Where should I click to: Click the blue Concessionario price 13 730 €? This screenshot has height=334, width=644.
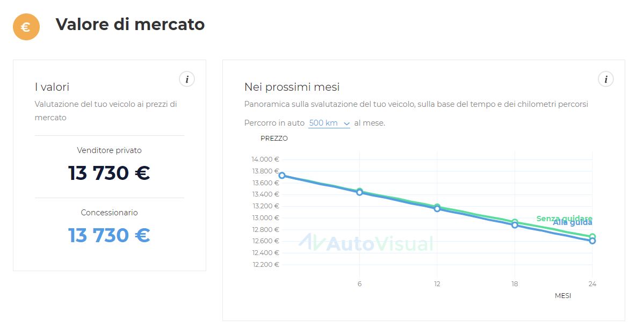(109, 235)
